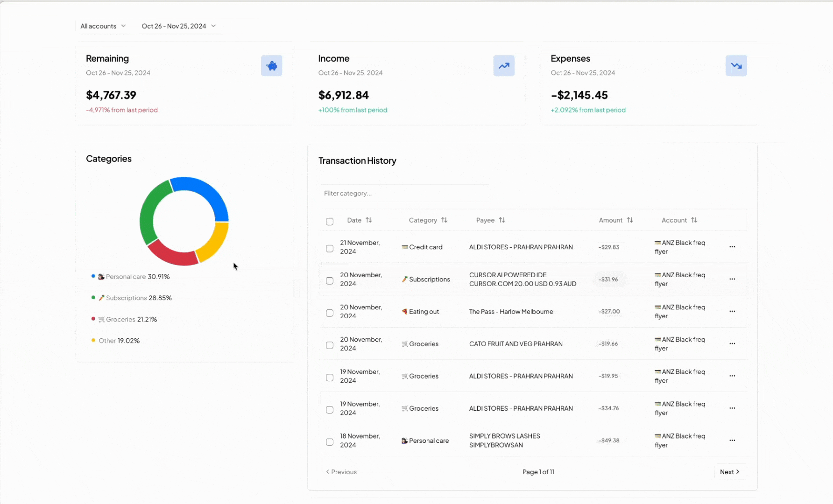Click the Subscriptions 28.85% legend entry

132,298
